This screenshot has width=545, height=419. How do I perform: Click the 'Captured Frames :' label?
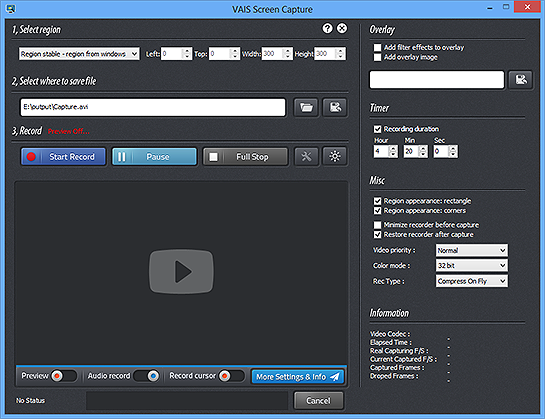pyautogui.click(x=397, y=368)
